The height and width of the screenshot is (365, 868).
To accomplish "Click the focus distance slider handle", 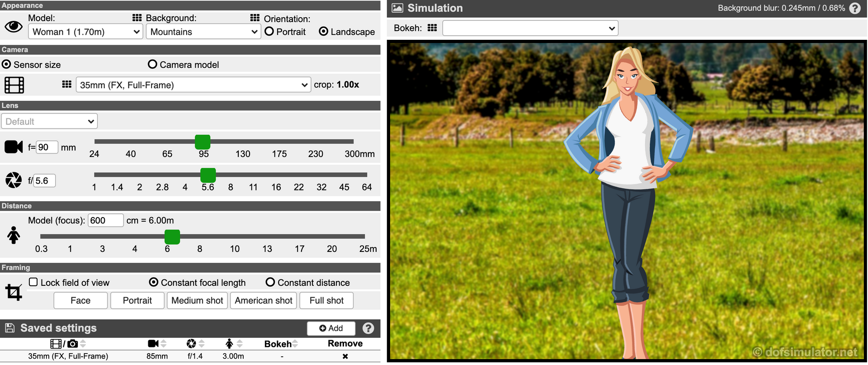I will click(172, 237).
